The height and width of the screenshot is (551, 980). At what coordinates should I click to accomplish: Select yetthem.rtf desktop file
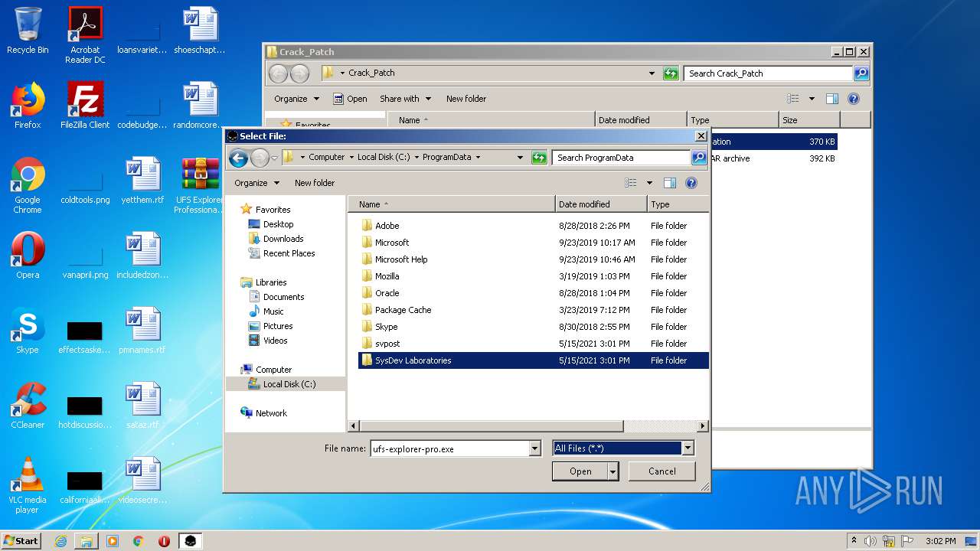pyautogui.click(x=142, y=181)
